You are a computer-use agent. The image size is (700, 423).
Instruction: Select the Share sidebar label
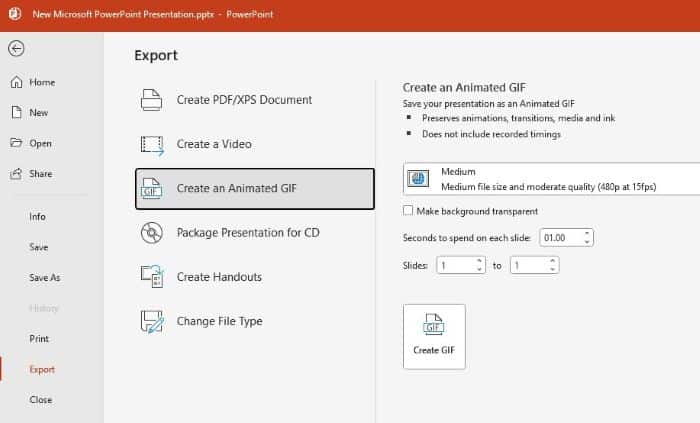point(41,174)
